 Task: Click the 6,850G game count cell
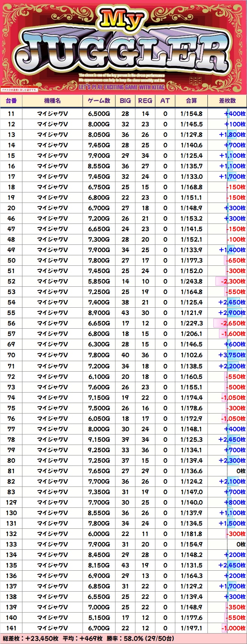(x=99, y=586)
